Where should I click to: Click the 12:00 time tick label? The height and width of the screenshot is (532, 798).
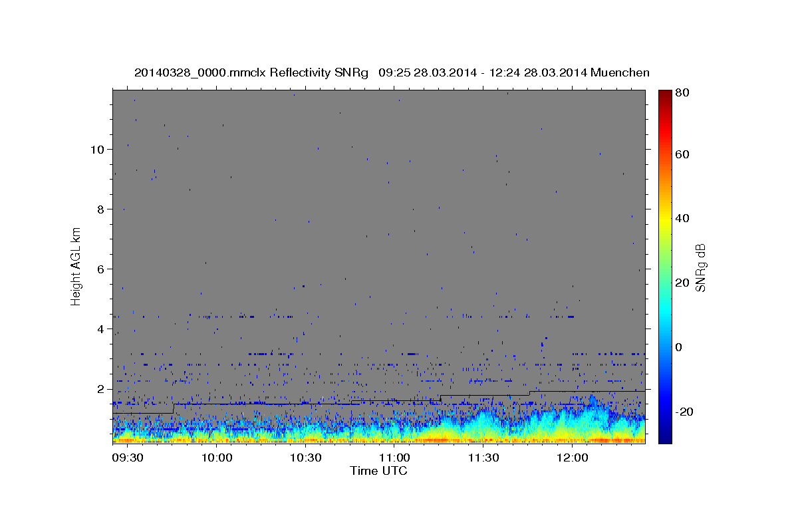tap(572, 458)
